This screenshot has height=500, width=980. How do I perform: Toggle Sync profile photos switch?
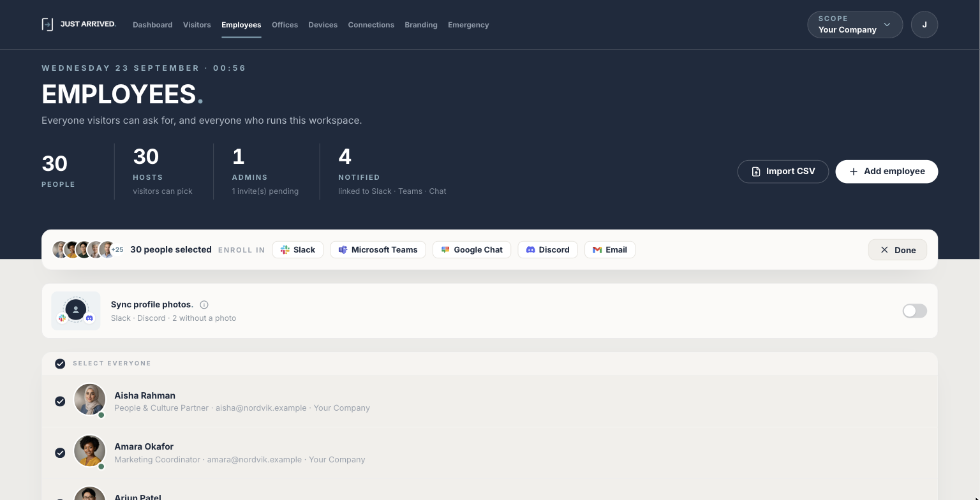pos(915,311)
